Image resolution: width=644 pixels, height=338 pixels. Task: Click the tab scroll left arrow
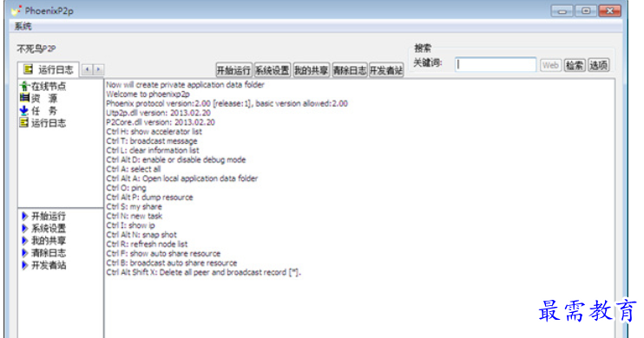(87, 69)
